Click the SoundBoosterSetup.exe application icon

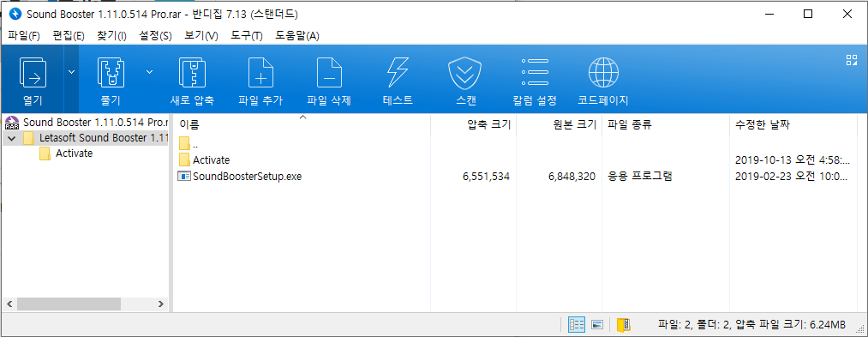tap(183, 177)
